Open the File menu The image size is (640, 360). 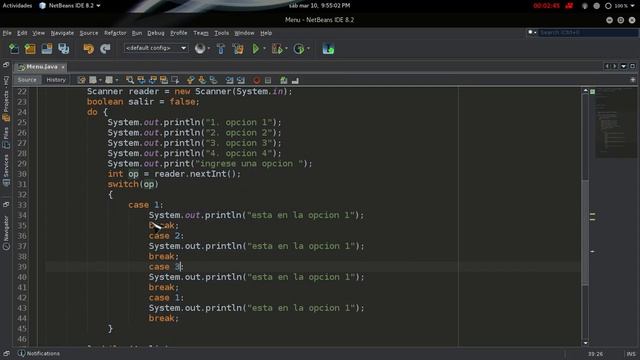point(7,33)
